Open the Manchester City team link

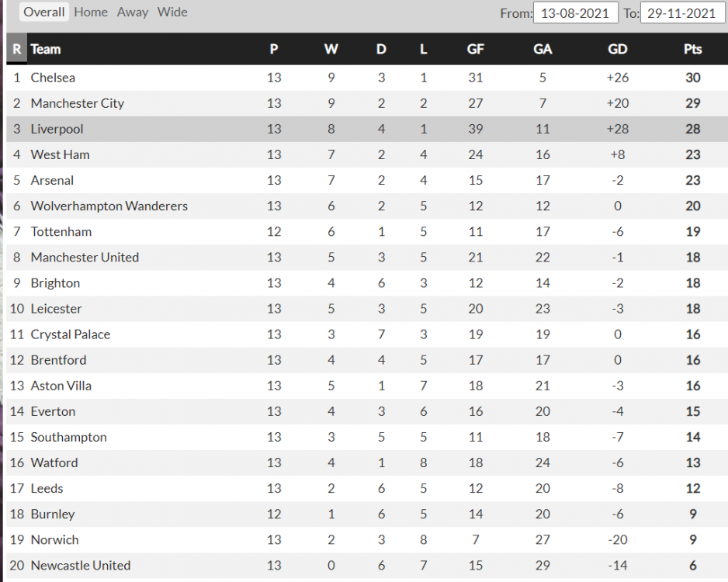pyautogui.click(x=78, y=103)
